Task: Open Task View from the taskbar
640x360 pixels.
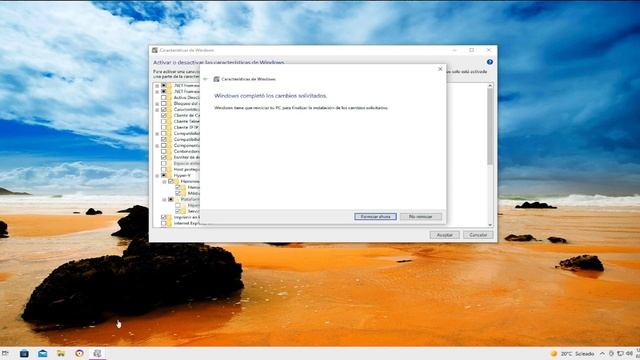Action: point(5,353)
